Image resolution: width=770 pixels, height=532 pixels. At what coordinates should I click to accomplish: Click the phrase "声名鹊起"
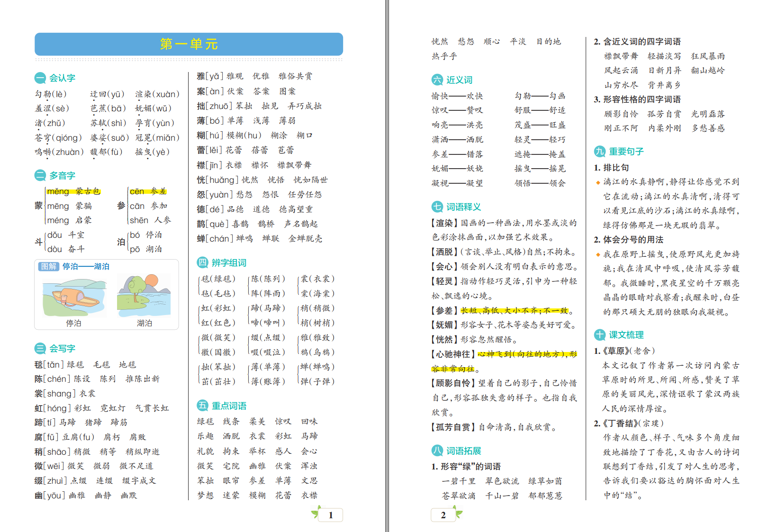pyautogui.click(x=301, y=224)
